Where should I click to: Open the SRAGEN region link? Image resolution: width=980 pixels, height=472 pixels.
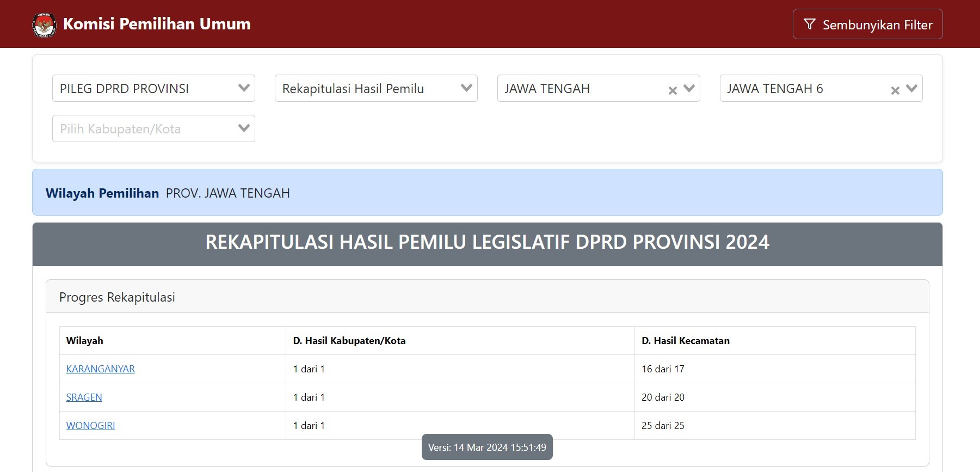tap(84, 397)
